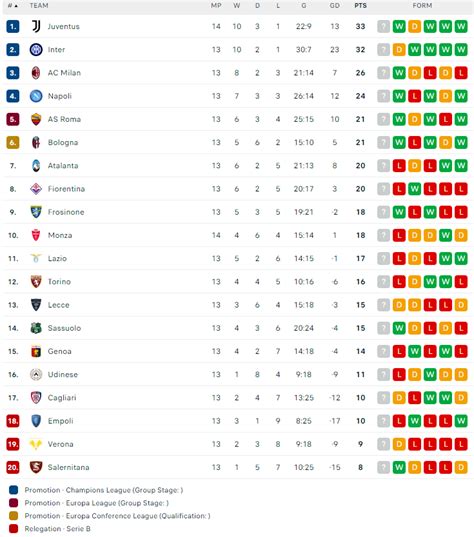Screen dimensions: 474x537
Task: Click the Fiorentina club logo
Action: [x=36, y=189]
